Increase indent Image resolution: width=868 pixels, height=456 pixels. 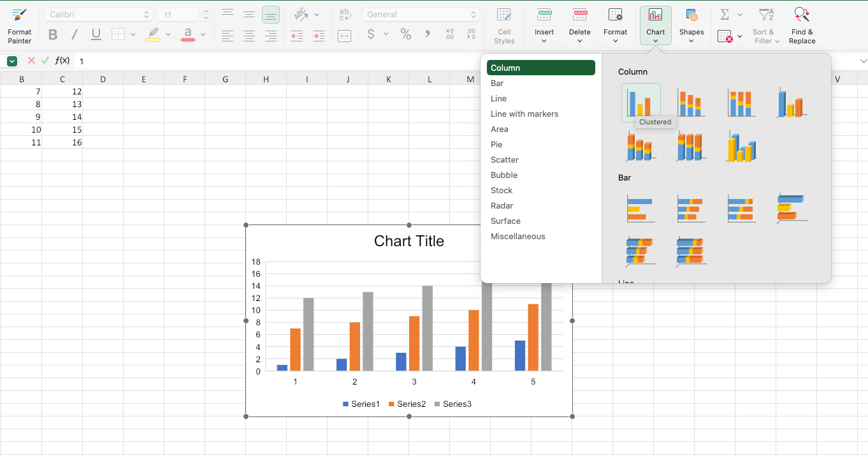tap(318, 36)
